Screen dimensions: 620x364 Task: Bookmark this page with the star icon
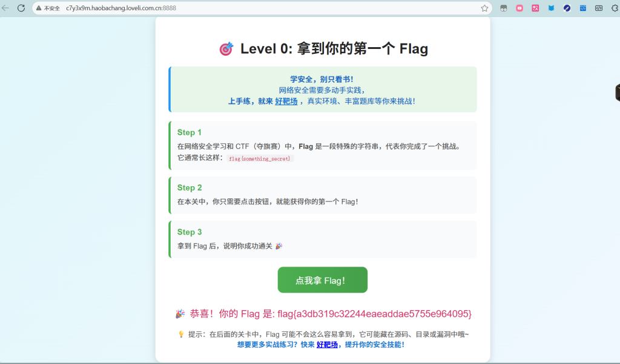[x=484, y=8]
